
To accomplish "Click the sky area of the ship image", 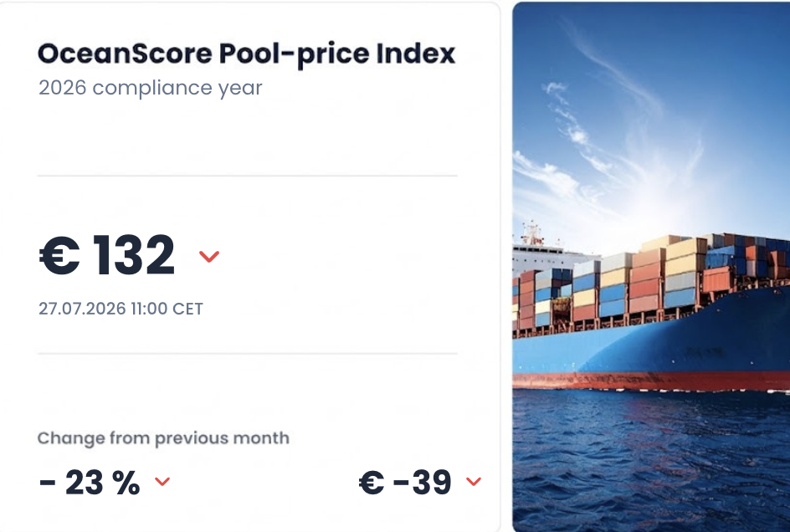I will tap(651, 110).
